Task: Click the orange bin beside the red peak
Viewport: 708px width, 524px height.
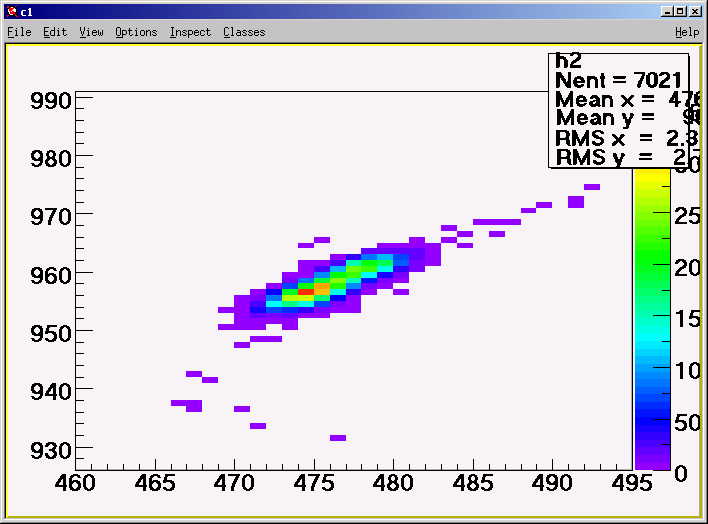Action: [x=321, y=289]
